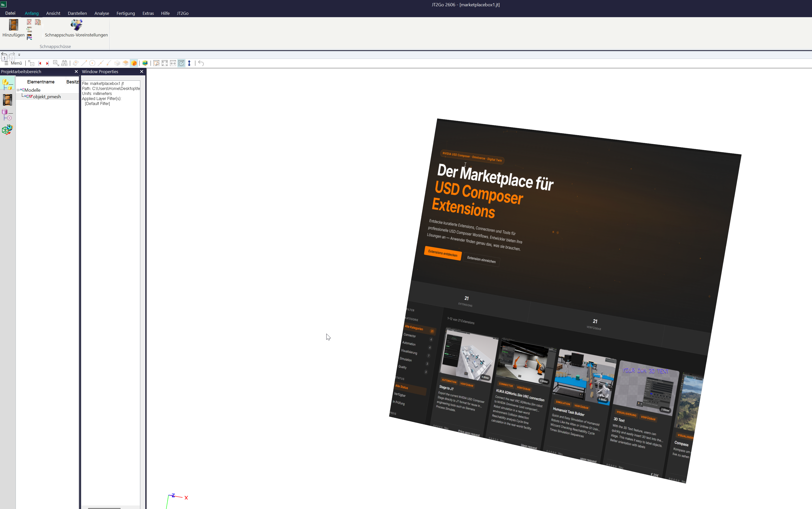
Task: Collapse the Modelle tree node
Action: pyautogui.click(x=18, y=90)
